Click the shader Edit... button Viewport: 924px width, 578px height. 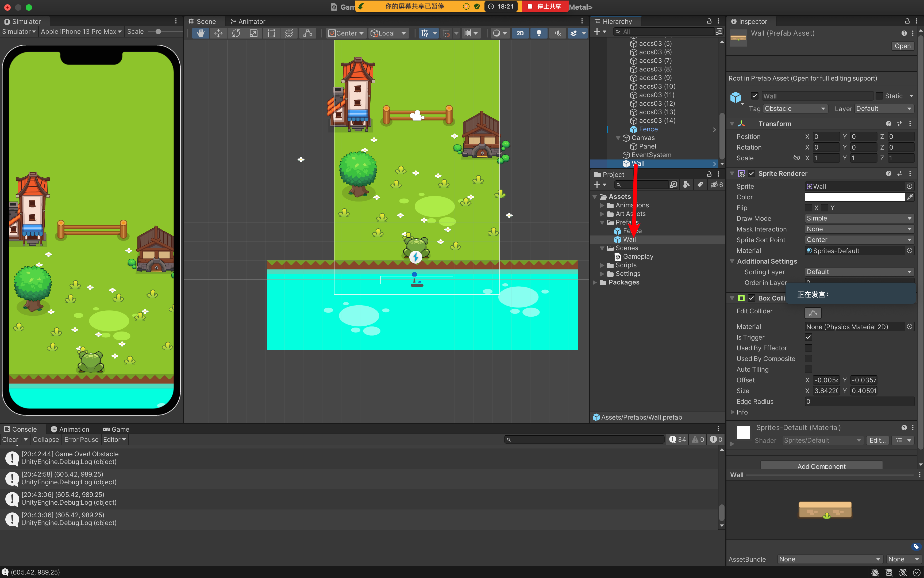tap(877, 440)
